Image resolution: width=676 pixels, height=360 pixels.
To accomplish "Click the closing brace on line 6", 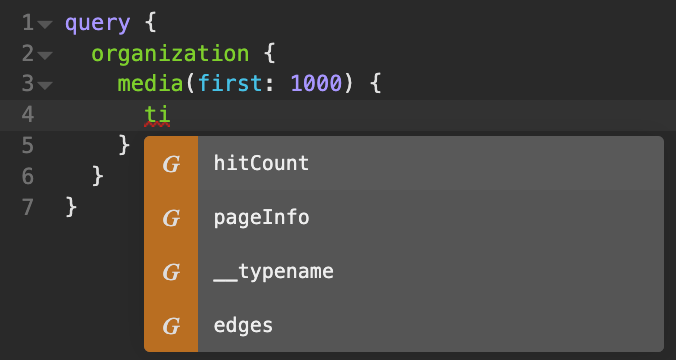I will coord(97,176).
